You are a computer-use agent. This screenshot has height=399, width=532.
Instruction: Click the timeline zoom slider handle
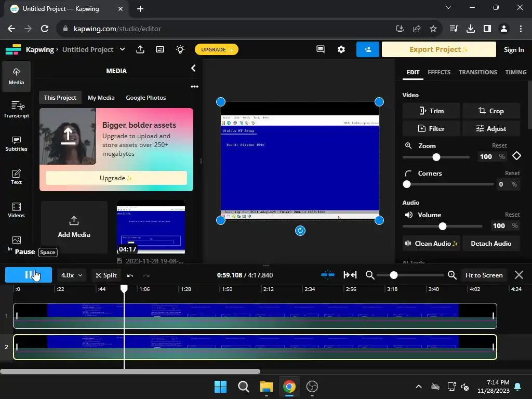coord(394,275)
